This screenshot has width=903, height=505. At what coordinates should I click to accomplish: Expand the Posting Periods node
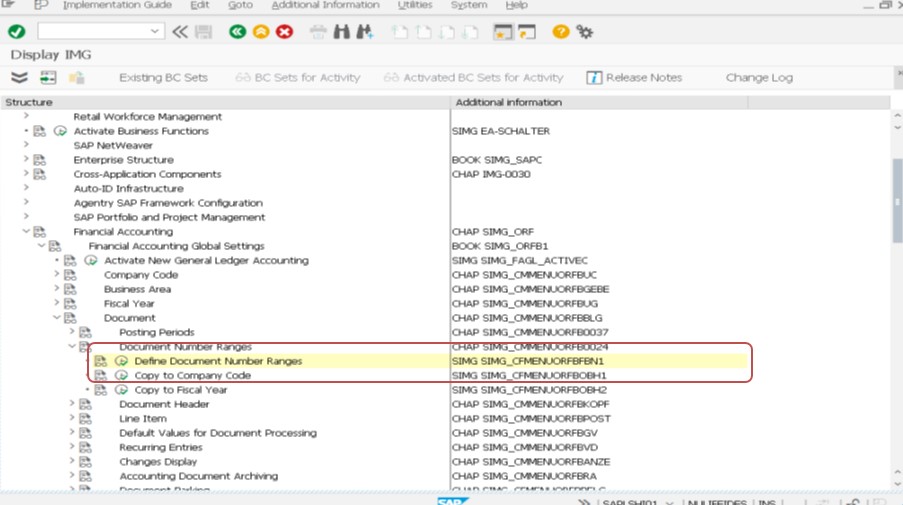coord(72,332)
